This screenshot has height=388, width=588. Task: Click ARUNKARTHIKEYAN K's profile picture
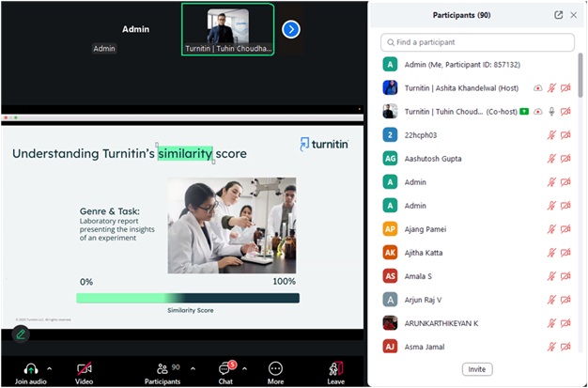[390, 323]
